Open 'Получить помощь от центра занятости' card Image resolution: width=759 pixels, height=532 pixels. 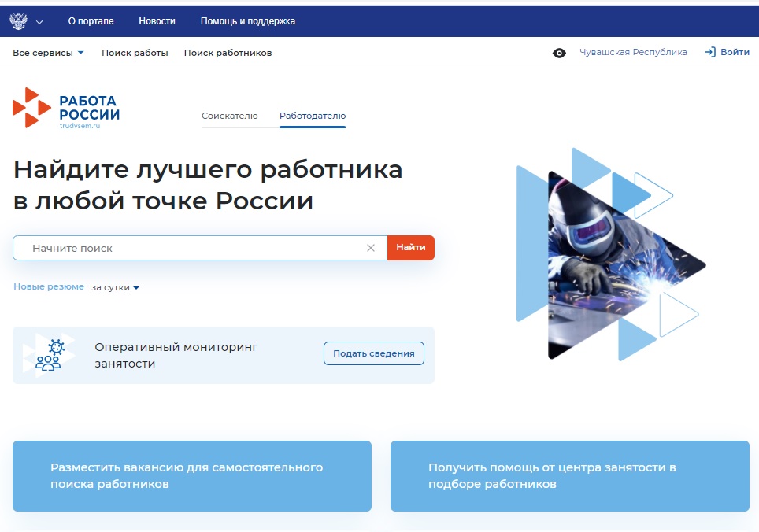tap(570, 476)
